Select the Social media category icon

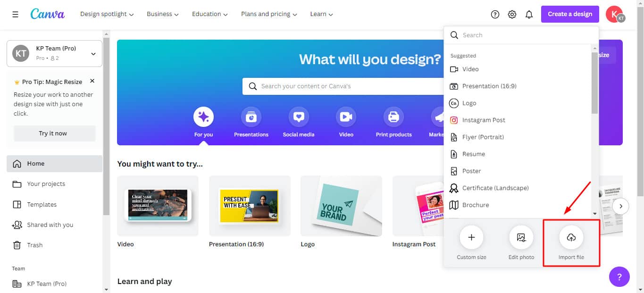[x=298, y=117]
